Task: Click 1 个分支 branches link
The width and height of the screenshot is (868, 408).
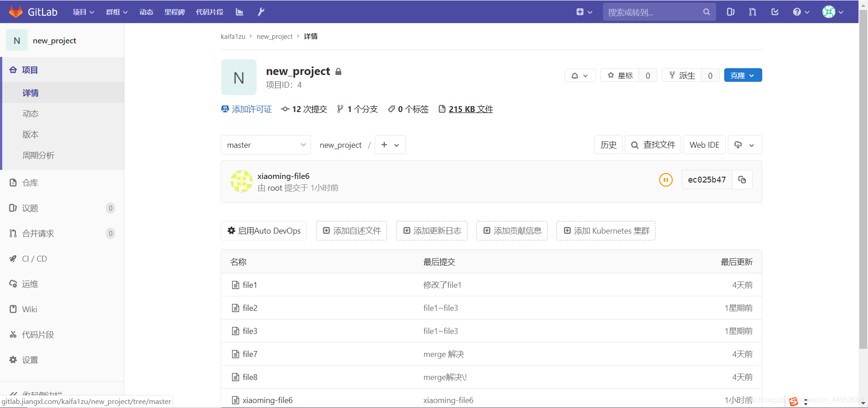Action: click(357, 109)
